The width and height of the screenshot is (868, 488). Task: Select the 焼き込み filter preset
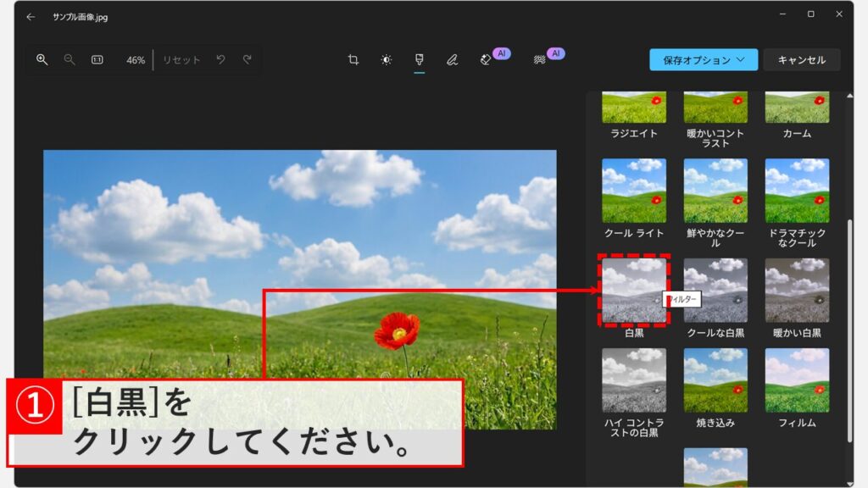(x=715, y=381)
